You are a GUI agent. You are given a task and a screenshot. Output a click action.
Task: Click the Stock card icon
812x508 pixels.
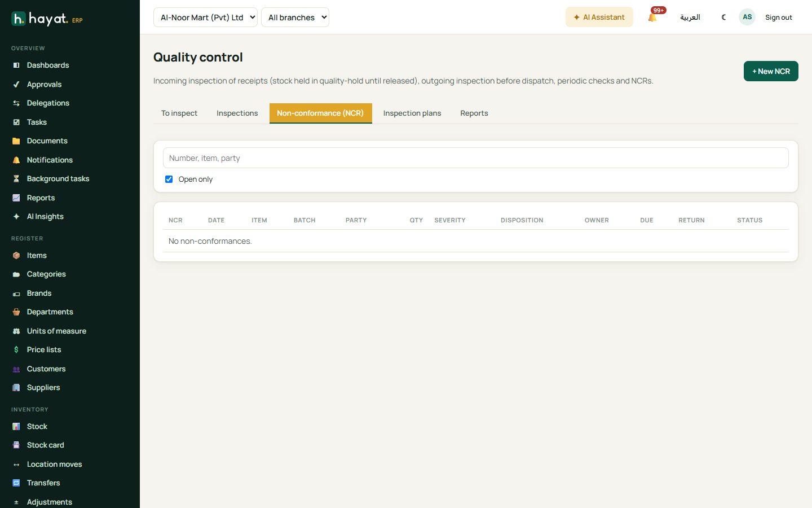pos(16,445)
